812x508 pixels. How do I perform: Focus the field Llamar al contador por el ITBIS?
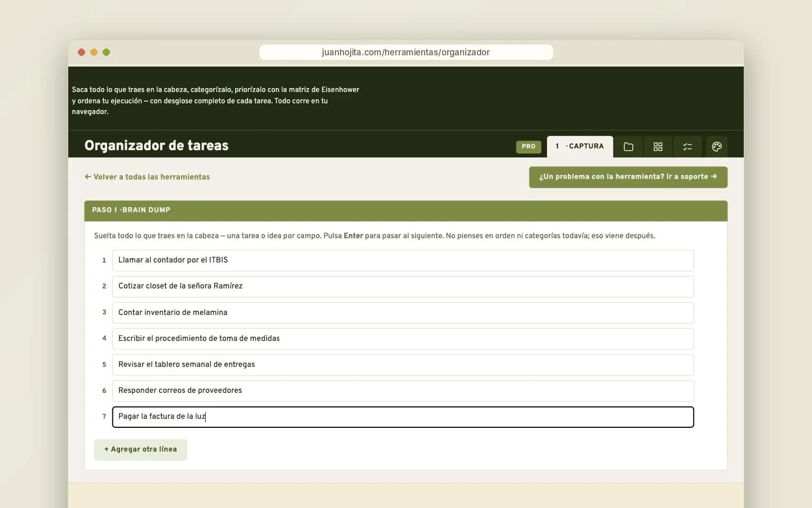[x=403, y=260]
